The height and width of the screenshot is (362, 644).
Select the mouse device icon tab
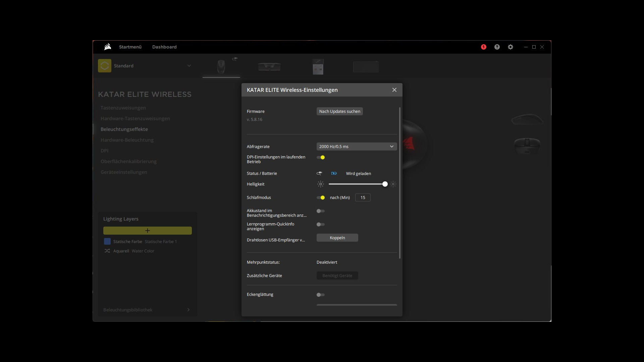[x=221, y=66]
